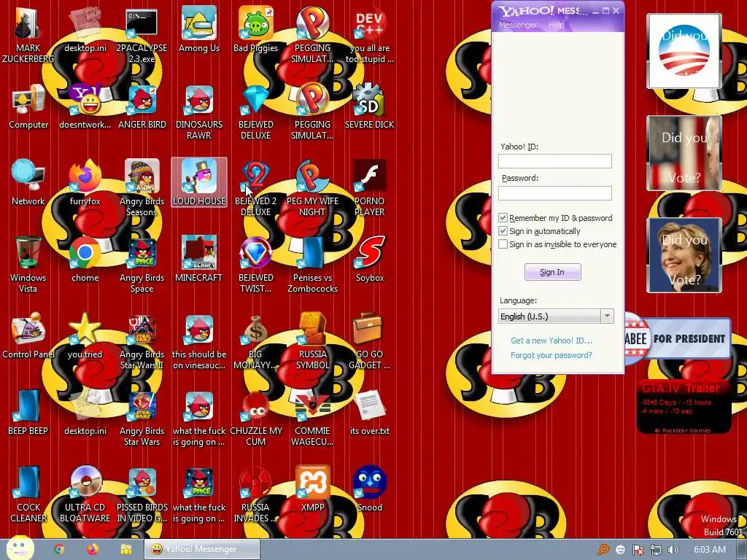Click the Yahoo! Messenger taskbar button
The image size is (747, 560).
point(202,550)
